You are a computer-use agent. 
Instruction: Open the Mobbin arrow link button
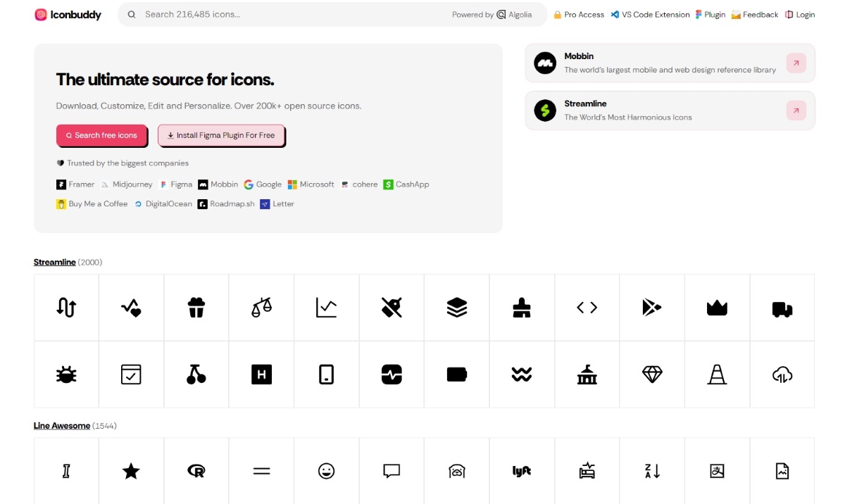796,63
